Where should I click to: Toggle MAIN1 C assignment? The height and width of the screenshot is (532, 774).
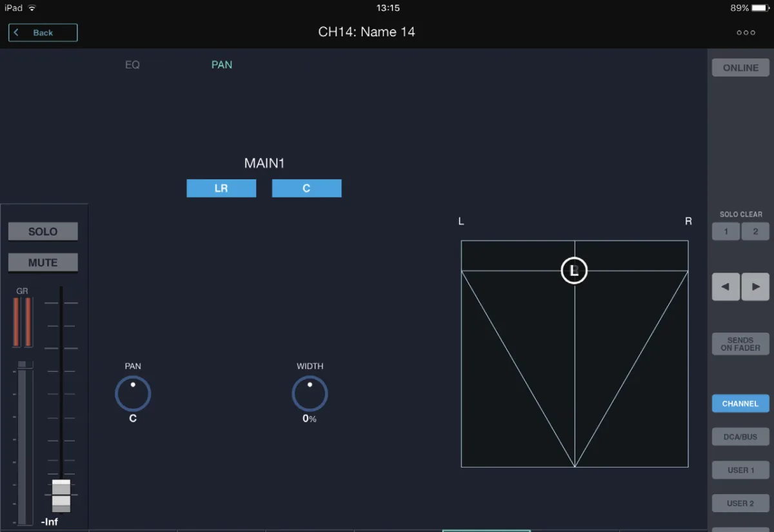coord(306,188)
